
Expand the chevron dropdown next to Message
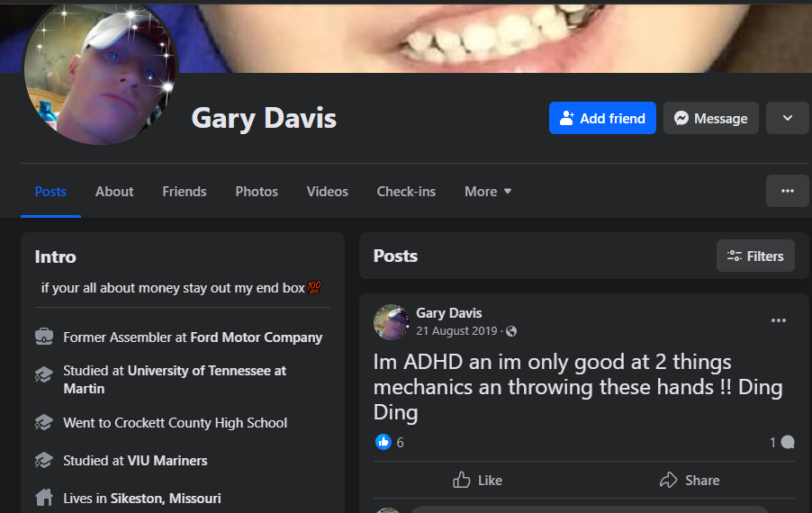click(x=787, y=118)
